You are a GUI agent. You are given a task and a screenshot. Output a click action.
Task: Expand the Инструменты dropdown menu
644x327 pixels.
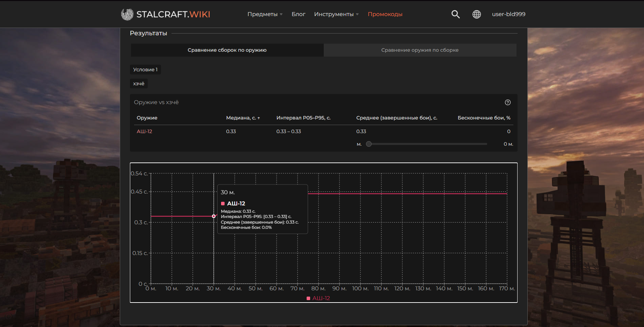[x=336, y=14]
